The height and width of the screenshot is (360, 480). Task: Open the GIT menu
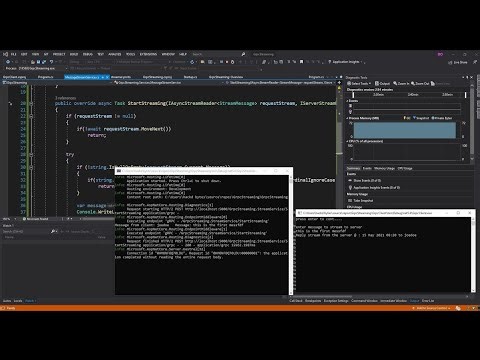pos(46,54)
